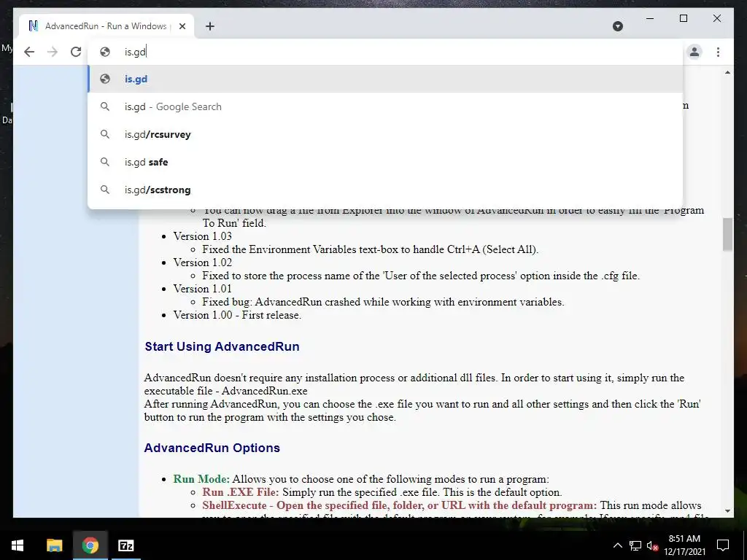Click the 'Version 1.03' list entry
The image size is (747, 560).
[x=203, y=236]
